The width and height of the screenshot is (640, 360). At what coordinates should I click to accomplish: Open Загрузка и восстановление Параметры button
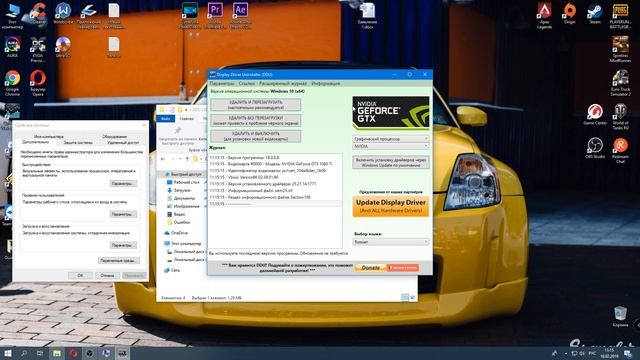(x=123, y=245)
